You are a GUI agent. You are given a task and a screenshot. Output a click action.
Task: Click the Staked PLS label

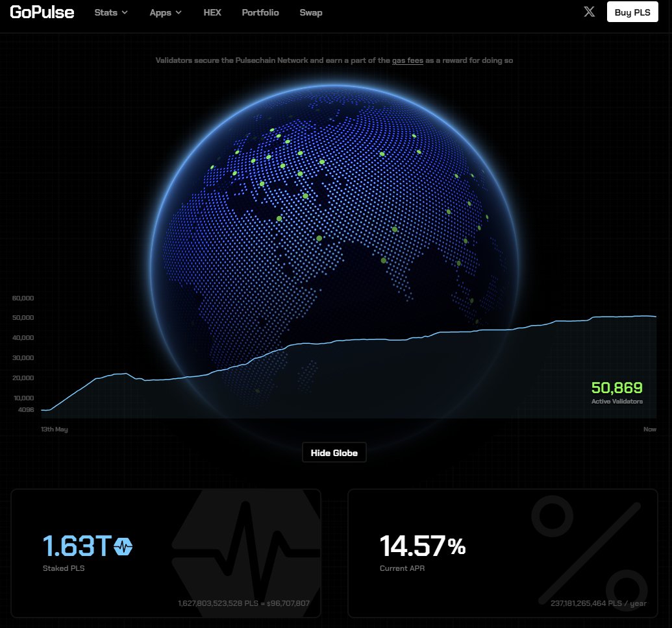pos(64,568)
